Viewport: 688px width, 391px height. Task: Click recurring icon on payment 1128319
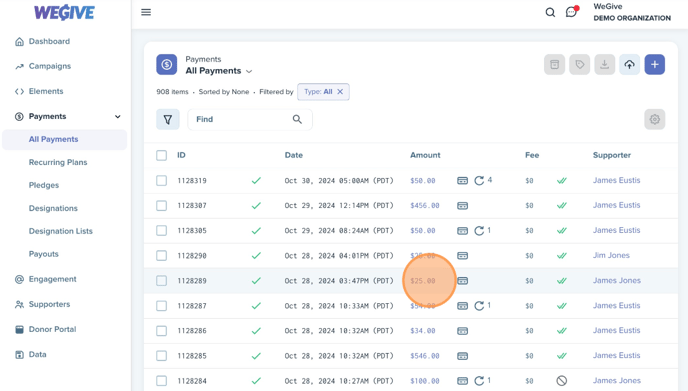click(x=479, y=180)
